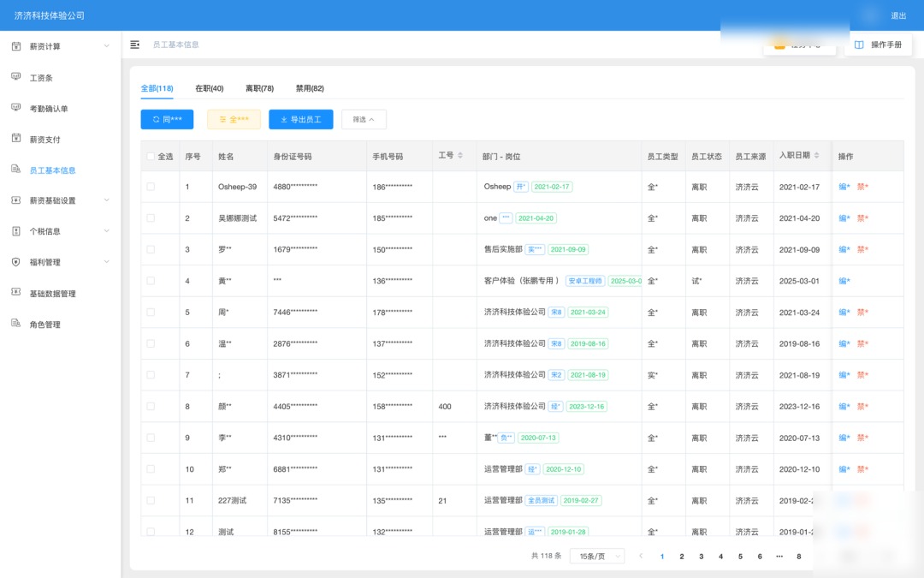
Task: Click the 角色管理 sidebar icon
Action: coord(16,323)
